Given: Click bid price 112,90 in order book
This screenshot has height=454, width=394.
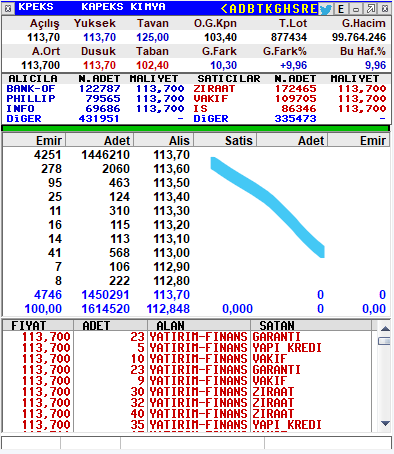Looking at the screenshot, I should (x=171, y=267).
